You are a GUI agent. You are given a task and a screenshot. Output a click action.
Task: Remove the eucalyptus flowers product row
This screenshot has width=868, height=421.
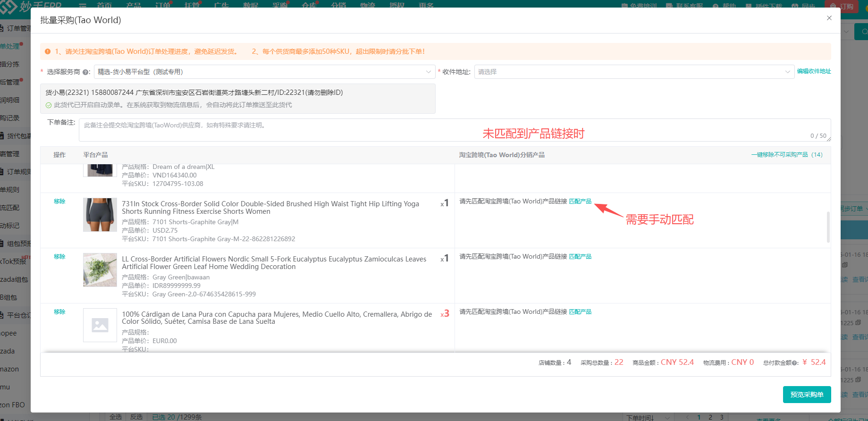pyautogui.click(x=59, y=257)
